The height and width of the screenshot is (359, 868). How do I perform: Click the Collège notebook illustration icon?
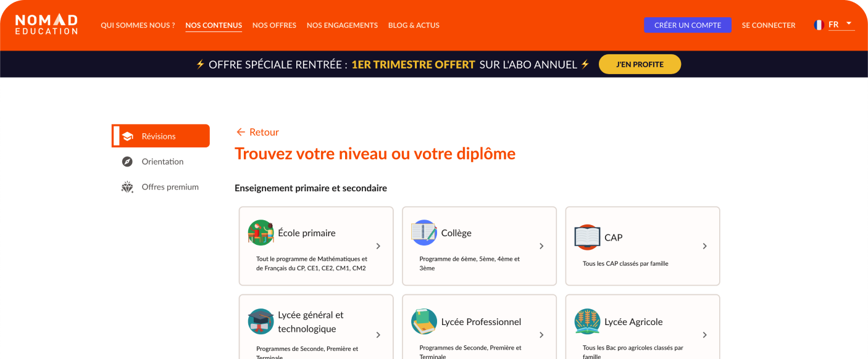(x=424, y=233)
